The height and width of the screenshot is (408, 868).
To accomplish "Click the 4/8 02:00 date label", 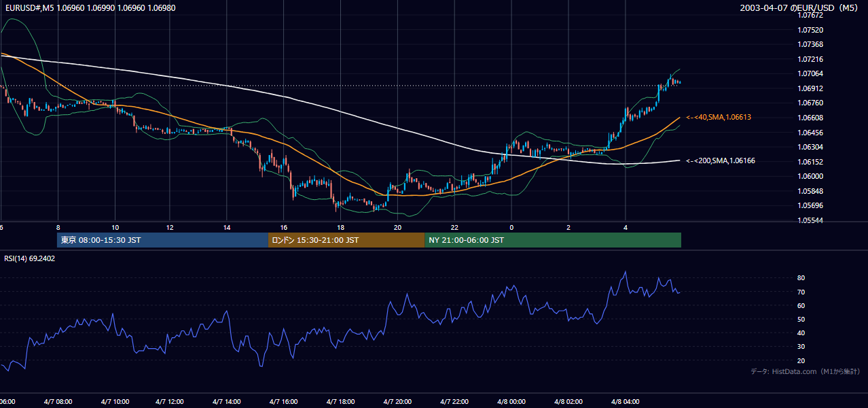I will [568, 402].
